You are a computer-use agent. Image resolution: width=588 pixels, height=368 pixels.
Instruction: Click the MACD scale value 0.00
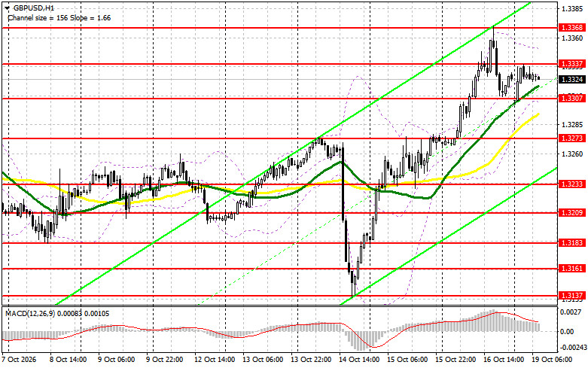pos(567,332)
